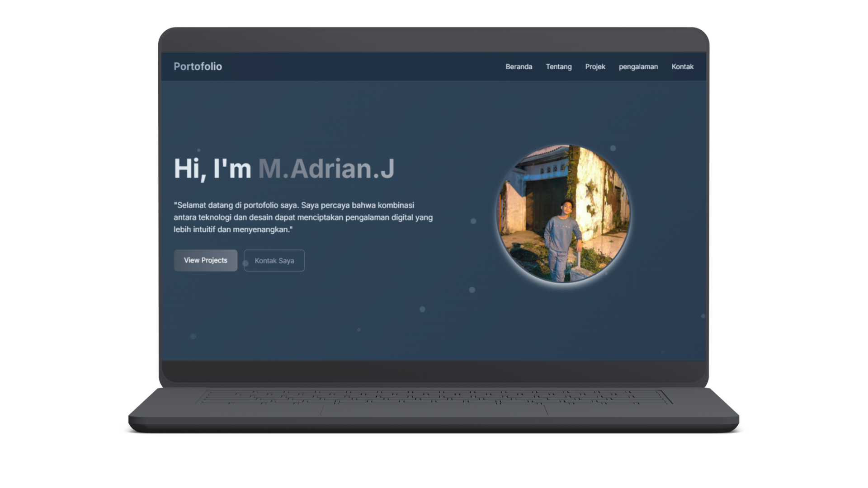Open the pengalaman nav link

[x=638, y=66]
